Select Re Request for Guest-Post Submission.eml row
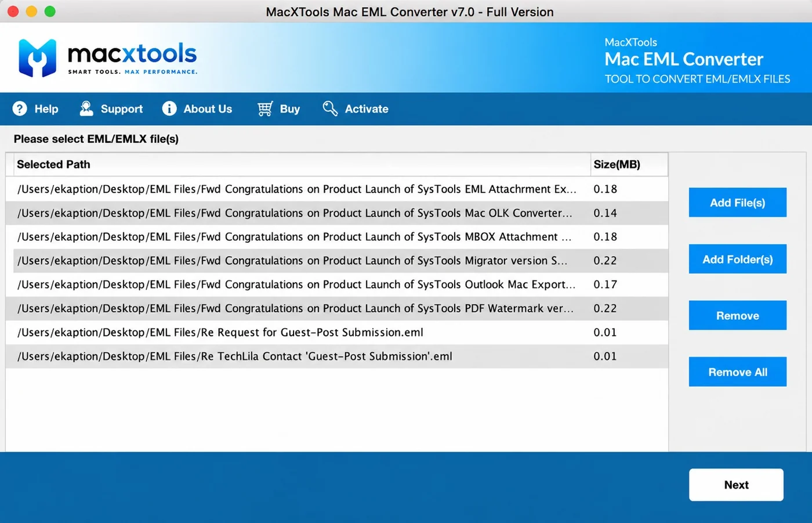812x523 pixels. click(337, 332)
